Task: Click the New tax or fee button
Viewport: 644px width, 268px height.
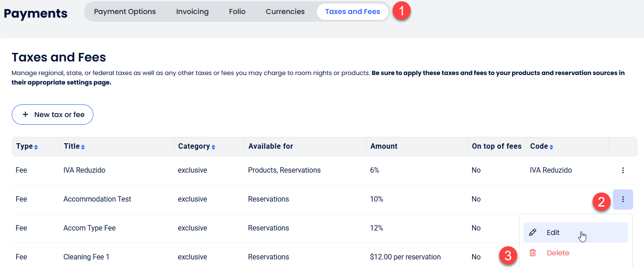Action: coord(52,115)
